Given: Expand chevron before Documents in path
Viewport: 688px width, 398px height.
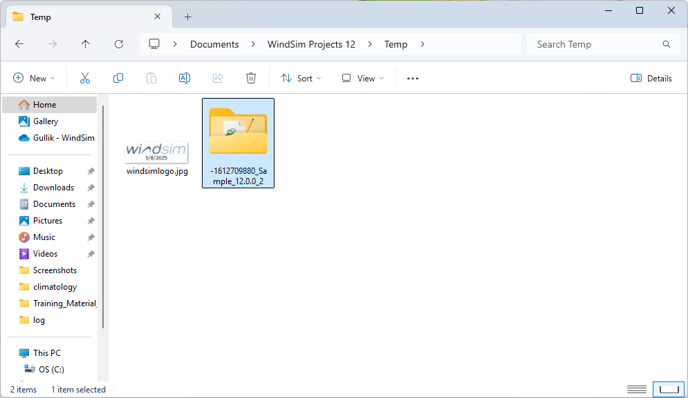Looking at the screenshot, I should (175, 44).
